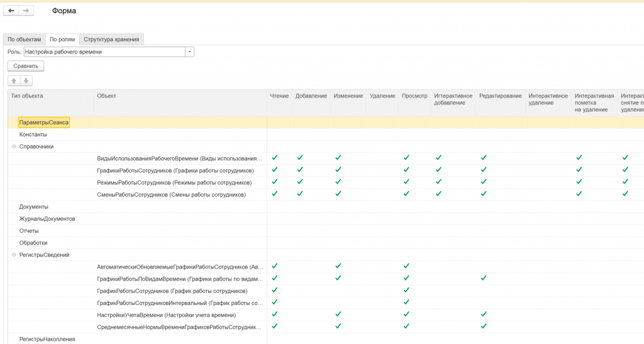This screenshot has width=644, height=344.
Task: Click the Изменение column header
Action: coord(348,103)
